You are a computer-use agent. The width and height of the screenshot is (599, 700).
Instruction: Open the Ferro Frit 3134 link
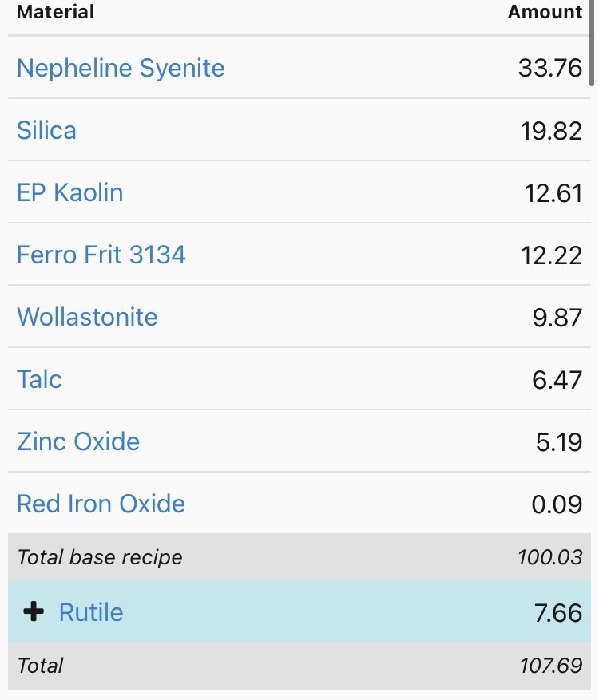point(101,255)
